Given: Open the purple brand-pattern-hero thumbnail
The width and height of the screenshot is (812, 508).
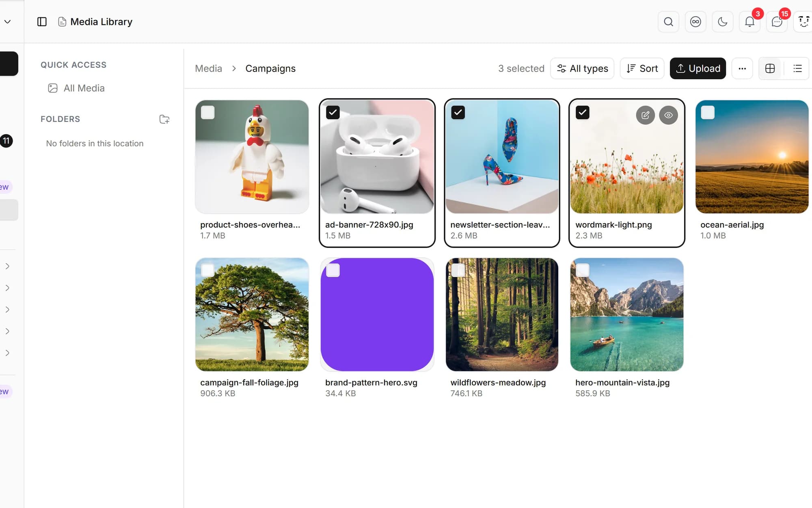Looking at the screenshot, I should tap(377, 315).
